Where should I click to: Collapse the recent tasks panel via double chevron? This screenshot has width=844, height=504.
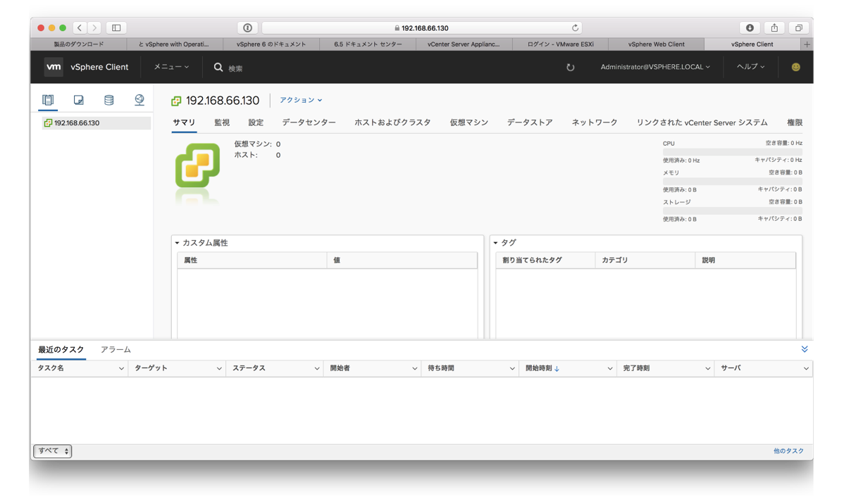coord(804,348)
